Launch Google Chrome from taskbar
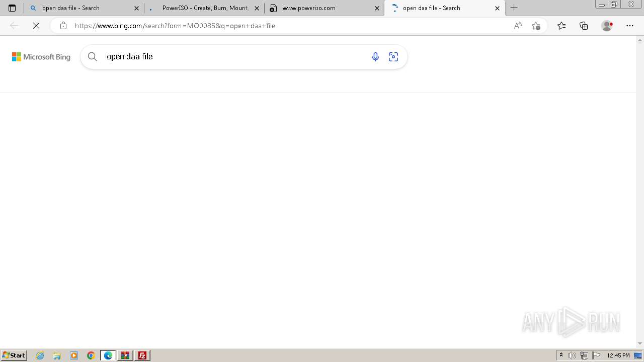 [91, 355]
